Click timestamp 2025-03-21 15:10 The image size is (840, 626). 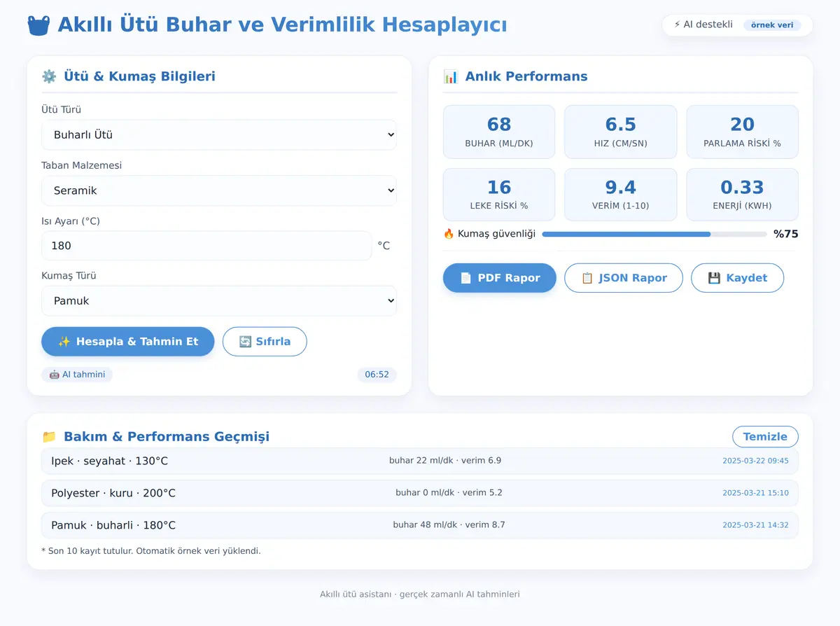755,493
